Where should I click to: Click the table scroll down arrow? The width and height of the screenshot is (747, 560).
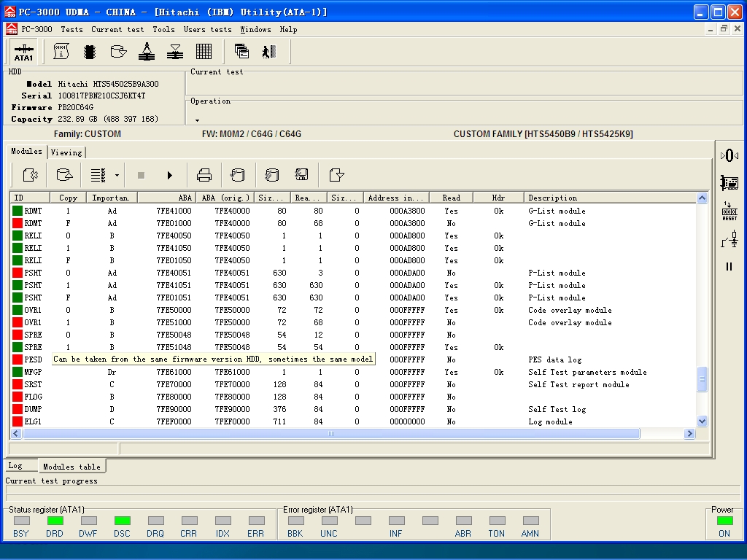702,421
